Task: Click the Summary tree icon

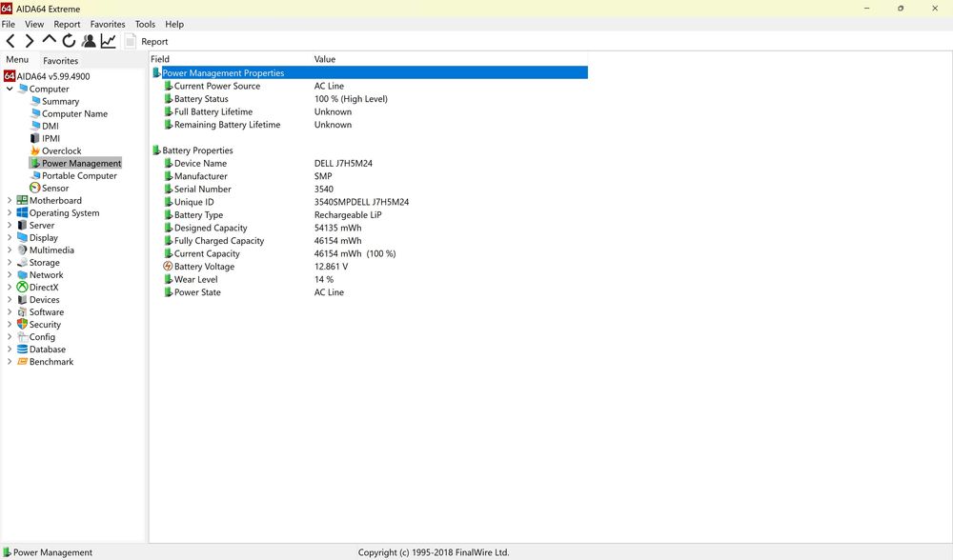Action: click(x=35, y=101)
